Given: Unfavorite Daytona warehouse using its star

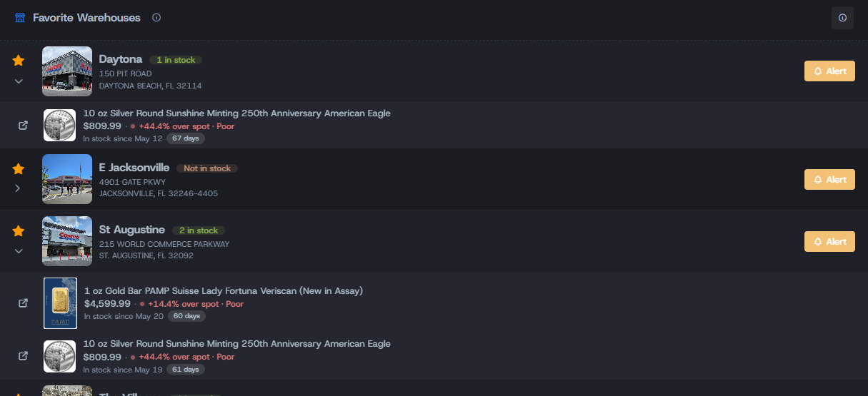Looking at the screenshot, I should pyautogui.click(x=19, y=61).
